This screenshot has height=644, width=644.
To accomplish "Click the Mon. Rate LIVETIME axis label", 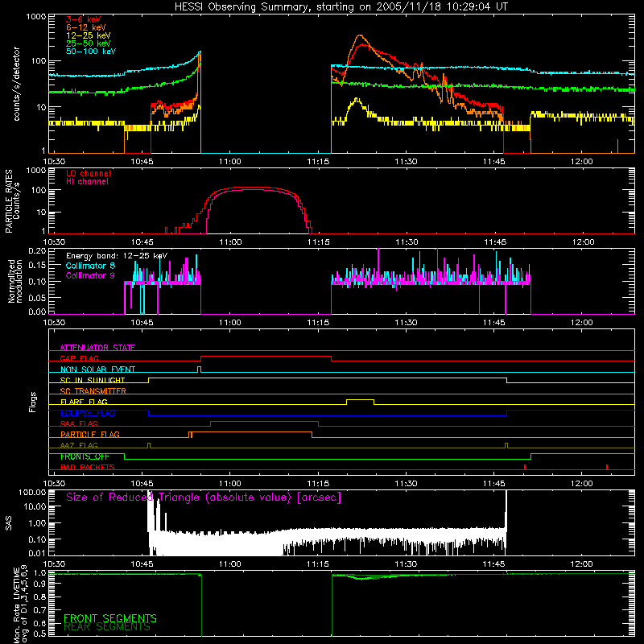I will pyautogui.click(x=21, y=605).
